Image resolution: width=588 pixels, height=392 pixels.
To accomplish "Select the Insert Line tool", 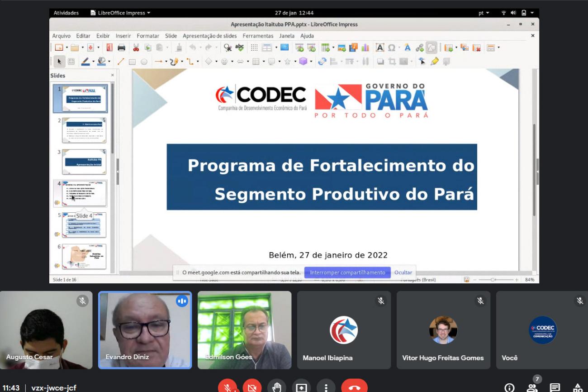I will [x=121, y=61].
